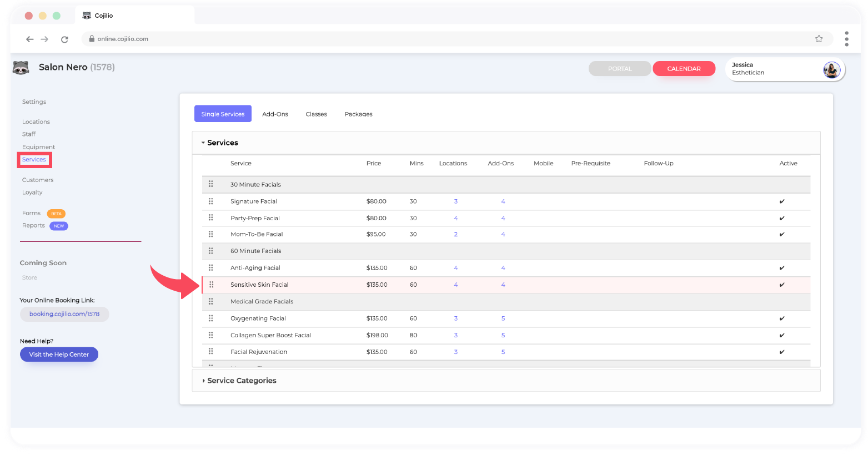868x466 pixels.
Task: Click the Jessica Esthetician user card
Action: [x=785, y=70]
